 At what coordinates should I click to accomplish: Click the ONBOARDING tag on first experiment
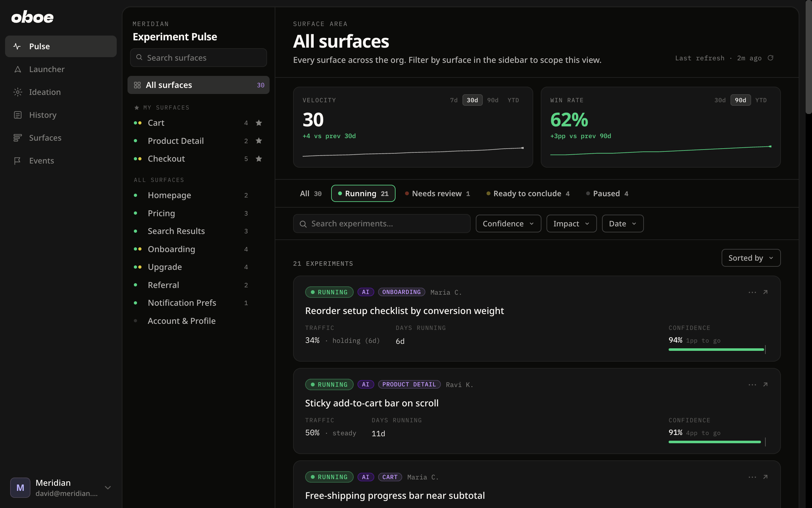pos(401,292)
